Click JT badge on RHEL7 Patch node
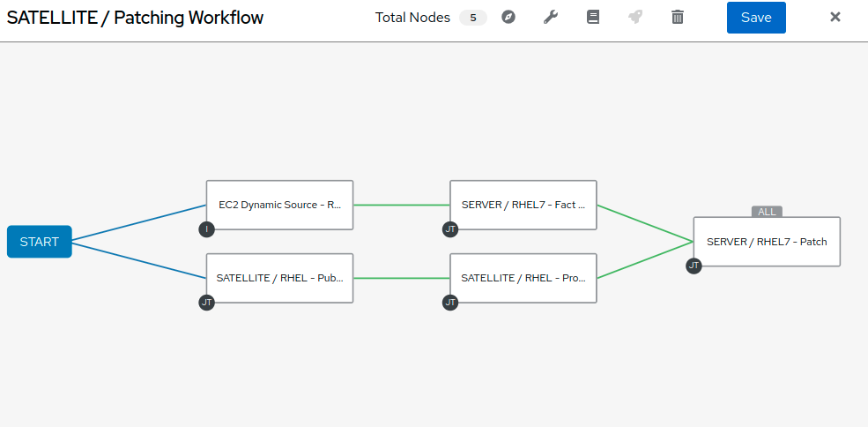This screenshot has width=868, height=427. 694,266
